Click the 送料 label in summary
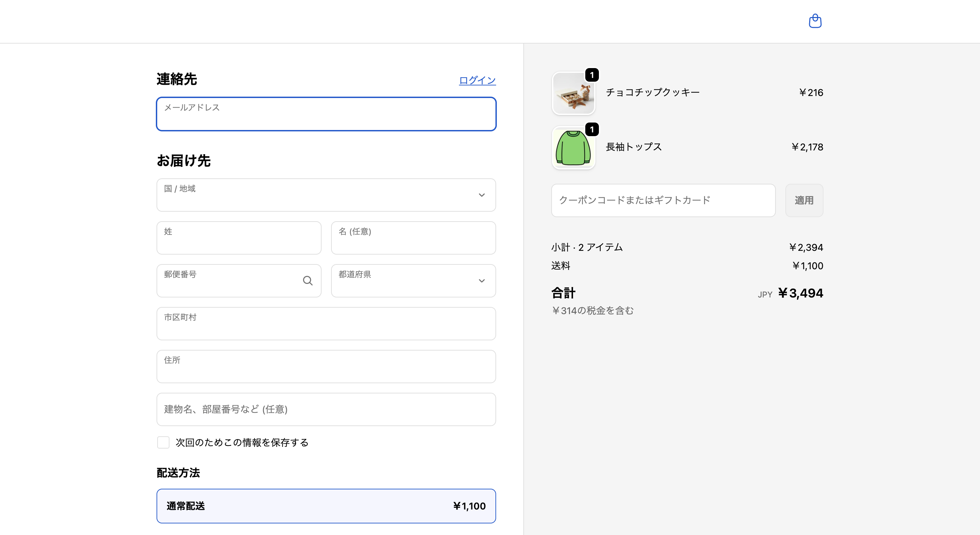This screenshot has height=535, width=980. pyautogui.click(x=561, y=265)
